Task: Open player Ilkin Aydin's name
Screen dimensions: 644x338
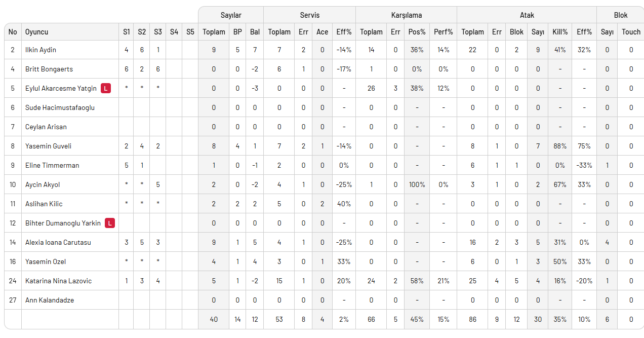Action: pos(41,50)
